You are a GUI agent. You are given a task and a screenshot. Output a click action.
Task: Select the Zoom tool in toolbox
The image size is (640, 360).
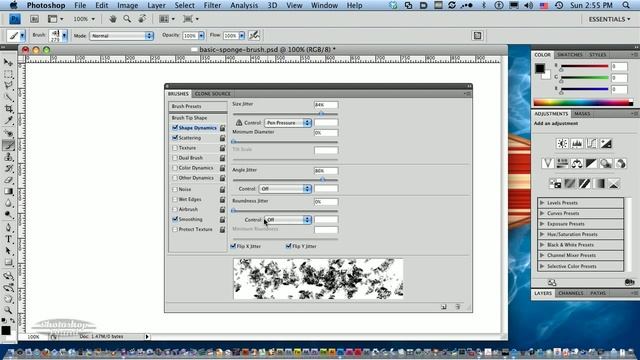(8, 311)
